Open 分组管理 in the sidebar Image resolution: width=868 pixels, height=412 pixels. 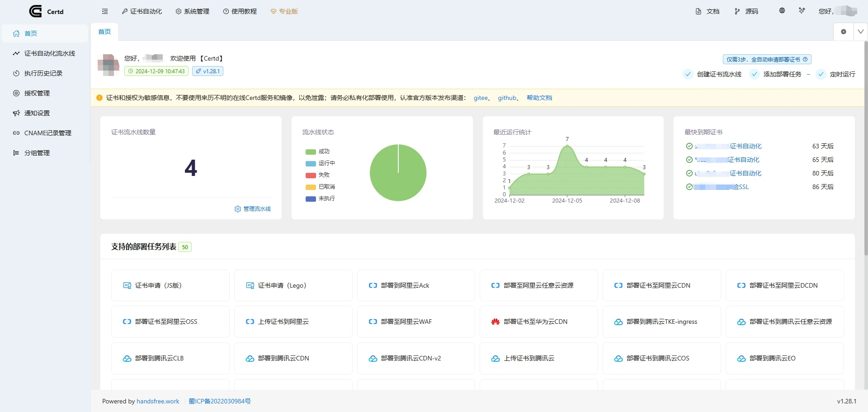45,153
